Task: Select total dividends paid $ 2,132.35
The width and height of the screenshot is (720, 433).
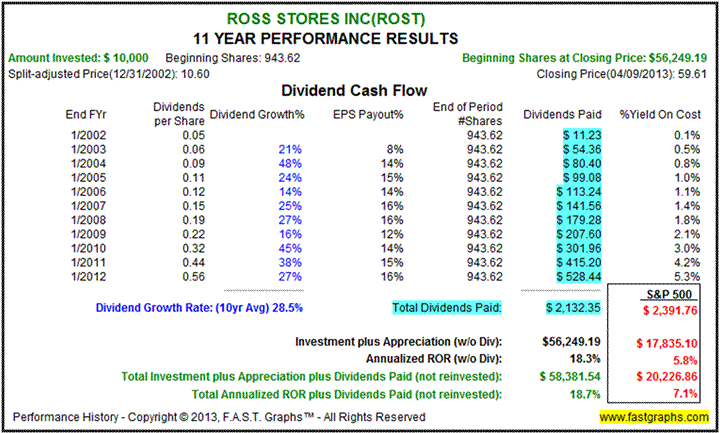Action: (573, 308)
